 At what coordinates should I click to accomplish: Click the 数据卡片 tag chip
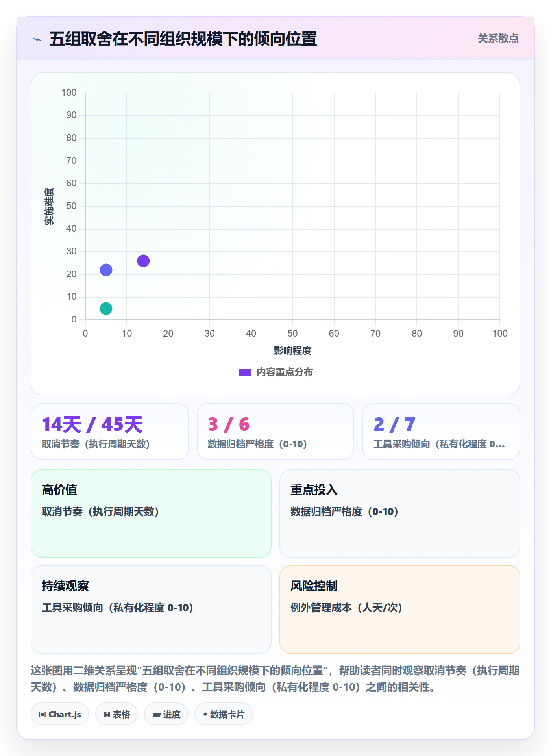pos(224,714)
